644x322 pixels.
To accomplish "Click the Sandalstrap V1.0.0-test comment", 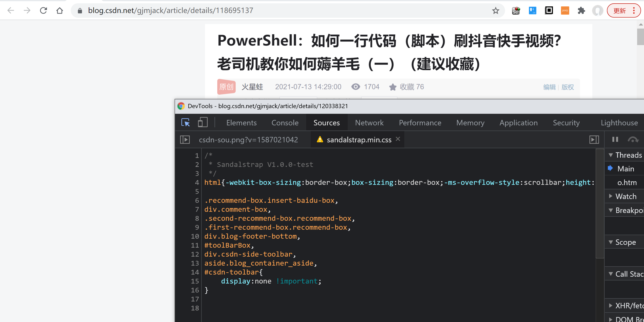I will [x=265, y=164].
